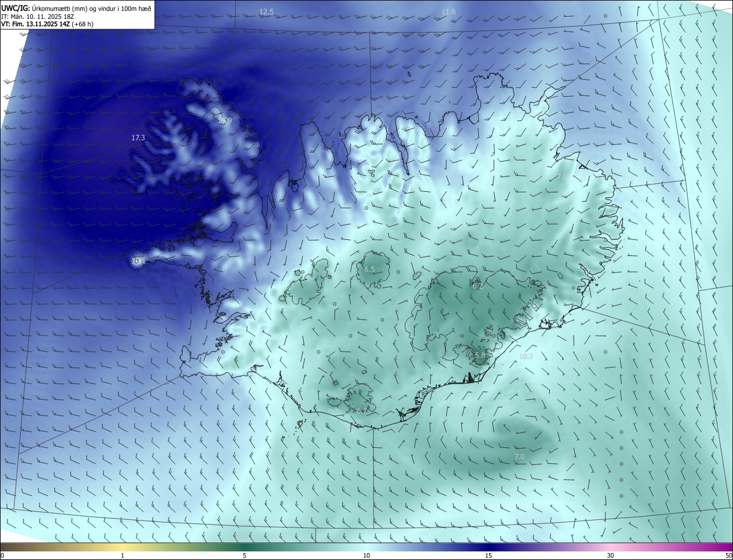Viewport: 733px width, 560px height.
Task: Click the 10.3 value on the map
Action: pyautogui.click(x=525, y=357)
